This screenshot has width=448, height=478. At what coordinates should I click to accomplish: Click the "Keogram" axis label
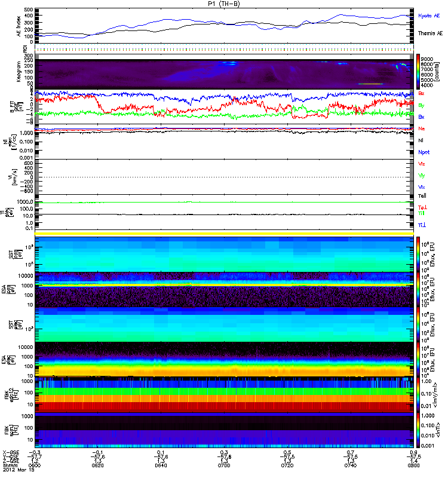click(19, 71)
